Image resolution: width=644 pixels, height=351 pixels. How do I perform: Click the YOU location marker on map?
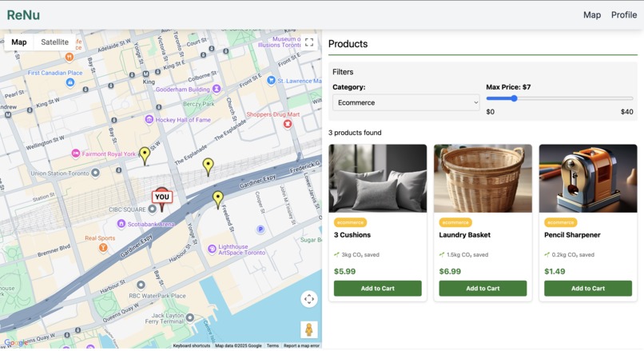162,199
